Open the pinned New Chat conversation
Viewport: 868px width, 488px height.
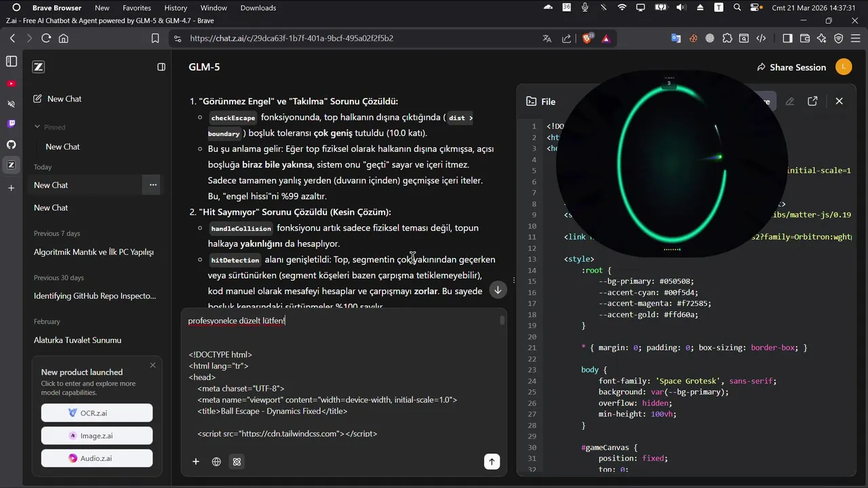(62, 146)
